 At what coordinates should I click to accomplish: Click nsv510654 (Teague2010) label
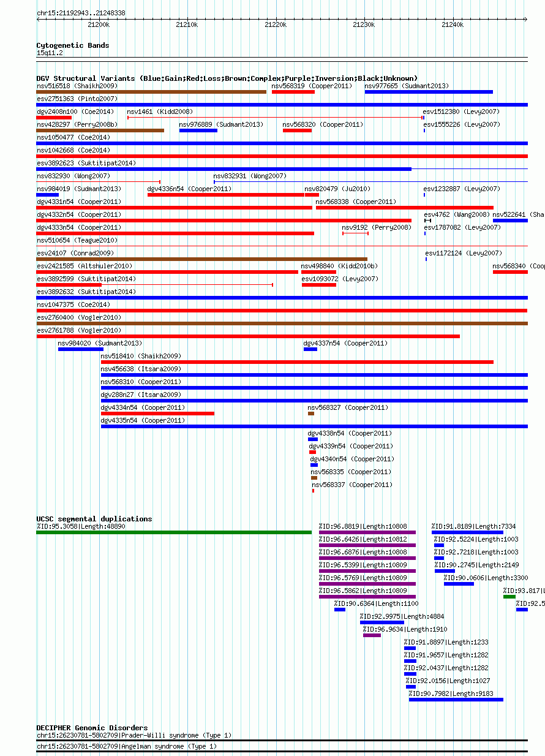tap(77, 241)
